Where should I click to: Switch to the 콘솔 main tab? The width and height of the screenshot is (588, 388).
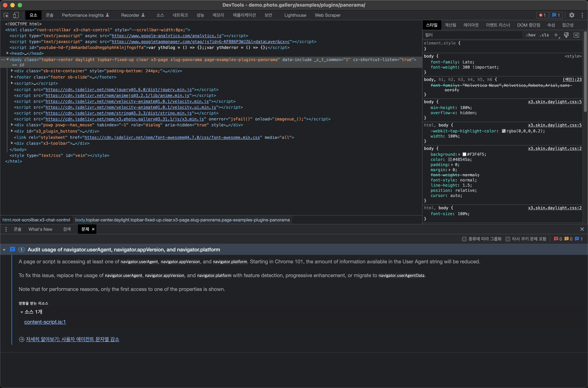49,15
